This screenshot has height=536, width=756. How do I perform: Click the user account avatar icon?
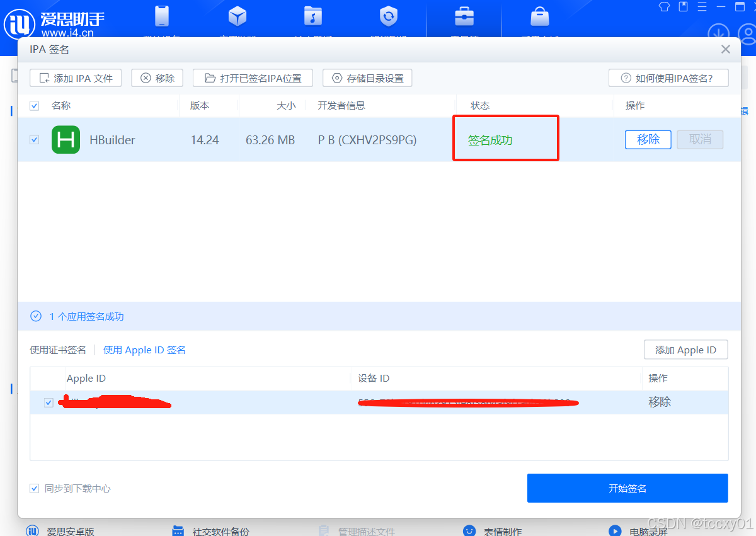[747, 33]
